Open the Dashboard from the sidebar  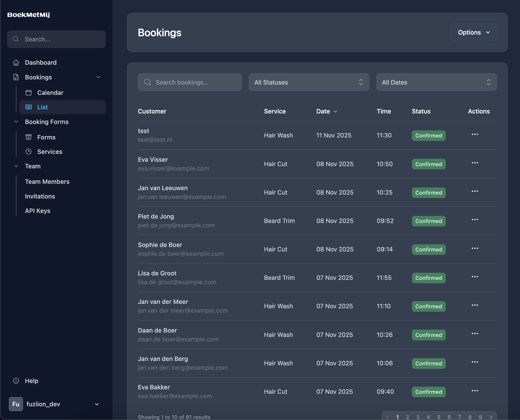point(41,62)
